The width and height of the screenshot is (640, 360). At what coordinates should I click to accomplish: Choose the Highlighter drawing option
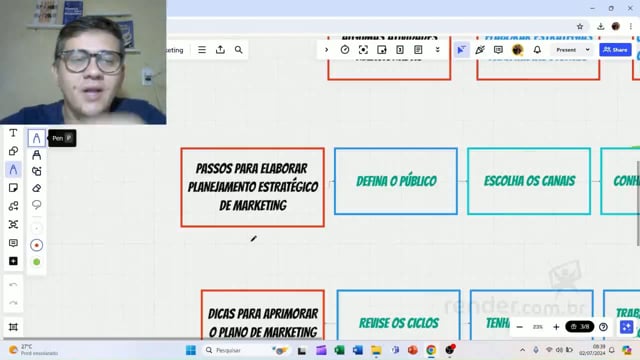[x=36, y=155]
